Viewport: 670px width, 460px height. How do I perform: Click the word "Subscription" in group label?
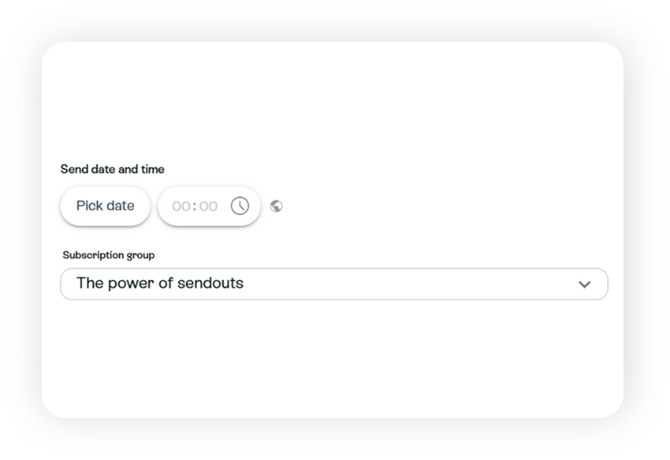94,255
